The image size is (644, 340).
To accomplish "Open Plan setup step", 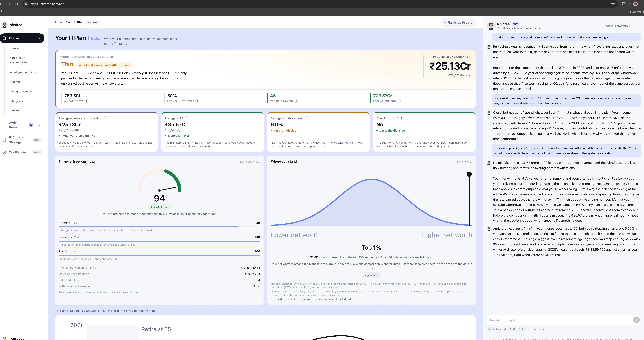I will (x=17, y=48).
